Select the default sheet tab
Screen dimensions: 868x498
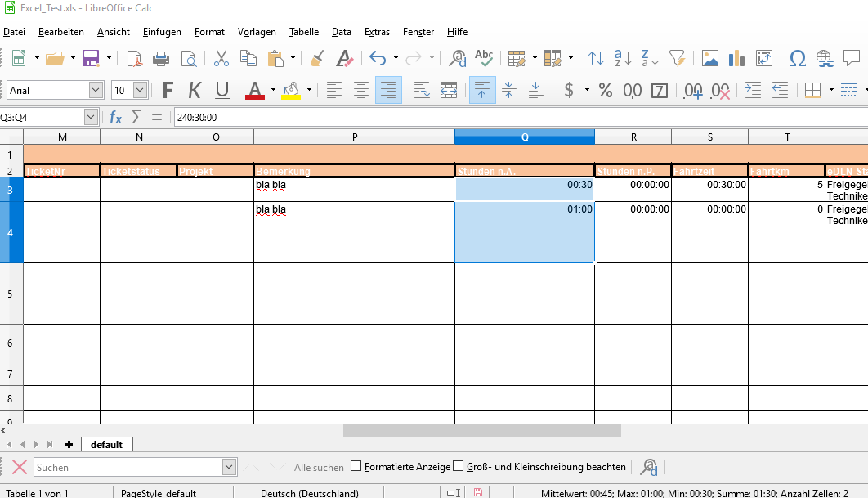[106, 444]
